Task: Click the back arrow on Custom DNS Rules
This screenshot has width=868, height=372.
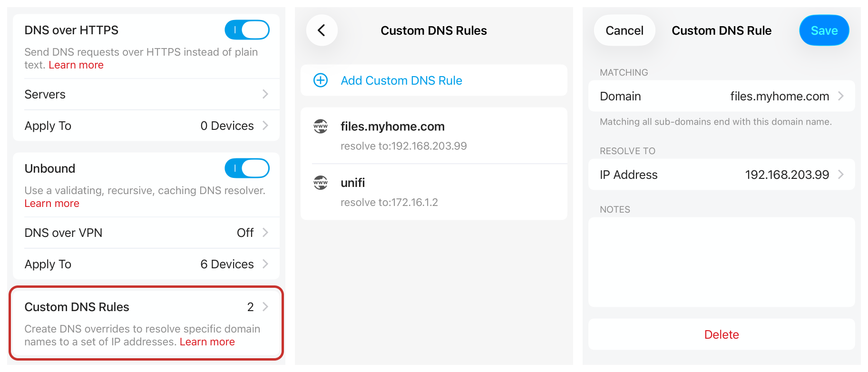Action: 322,30
